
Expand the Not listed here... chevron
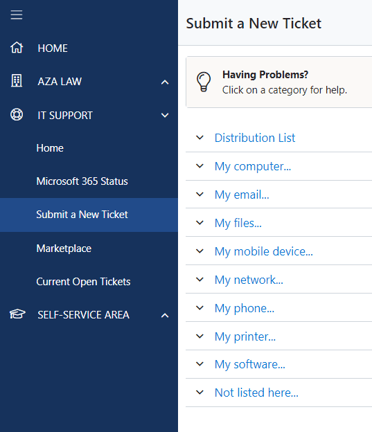tap(200, 392)
